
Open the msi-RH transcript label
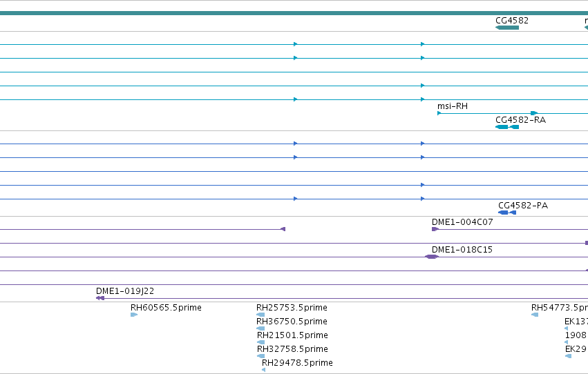point(453,106)
